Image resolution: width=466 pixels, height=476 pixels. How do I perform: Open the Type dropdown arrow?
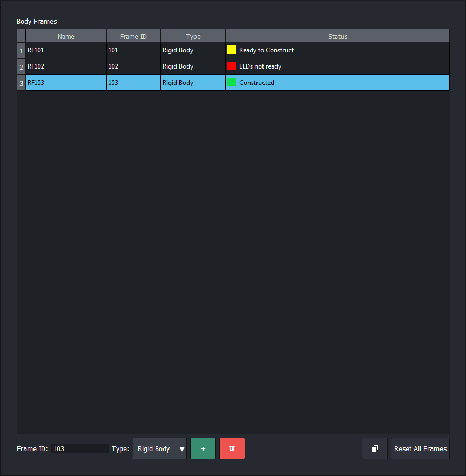coord(182,448)
